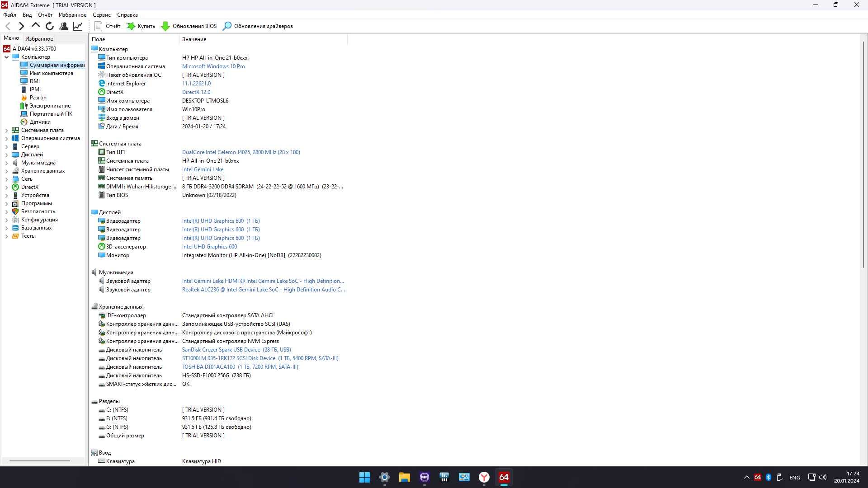868x488 pixels.
Task: Expand the Мультимедиа tree node
Action: [7, 163]
